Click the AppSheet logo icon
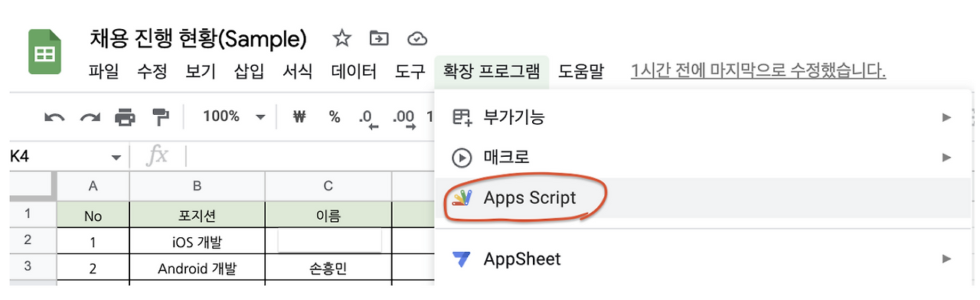980x300 pixels. (x=462, y=259)
